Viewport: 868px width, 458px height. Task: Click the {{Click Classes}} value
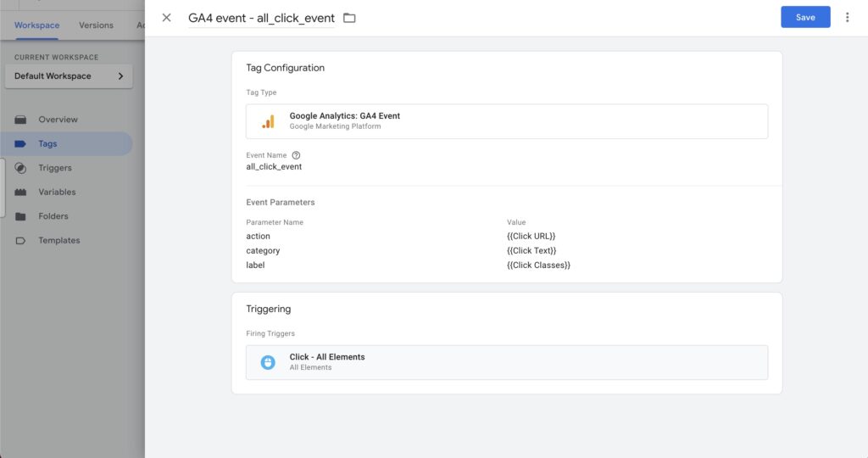click(x=538, y=265)
